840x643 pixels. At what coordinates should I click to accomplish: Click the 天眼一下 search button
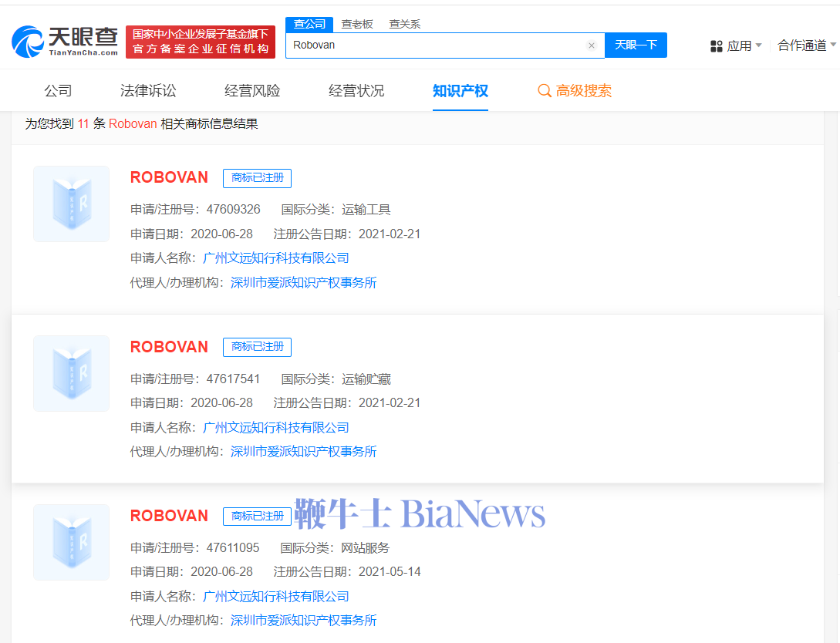point(635,45)
